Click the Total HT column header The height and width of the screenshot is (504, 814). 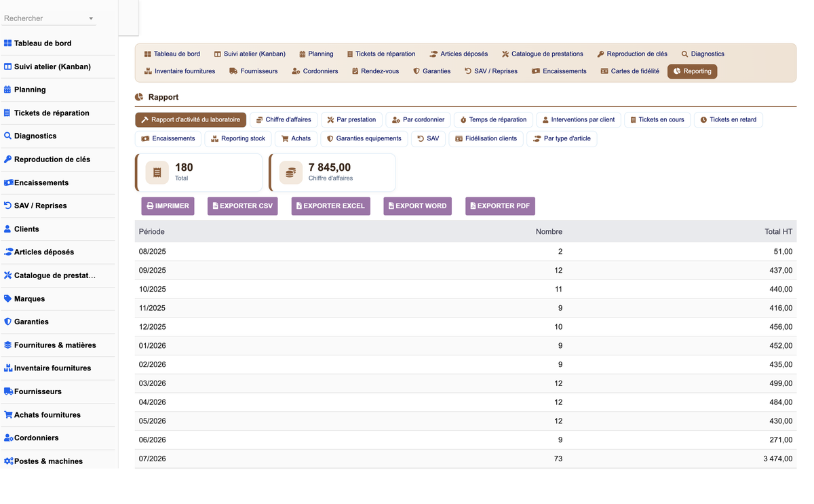(x=778, y=232)
